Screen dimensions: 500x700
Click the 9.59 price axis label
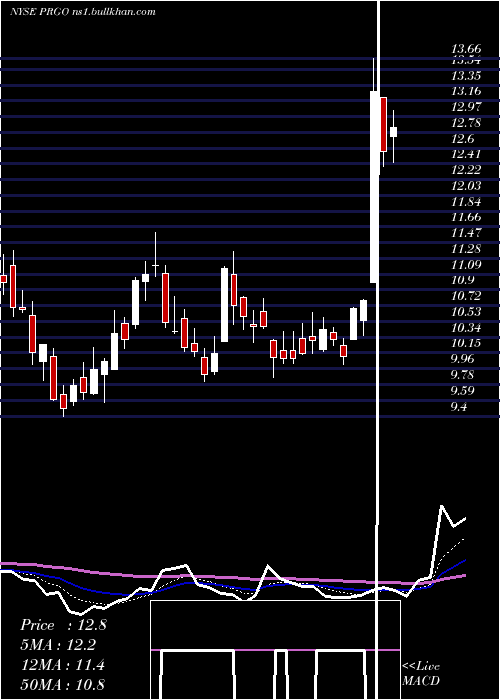[462, 391]
